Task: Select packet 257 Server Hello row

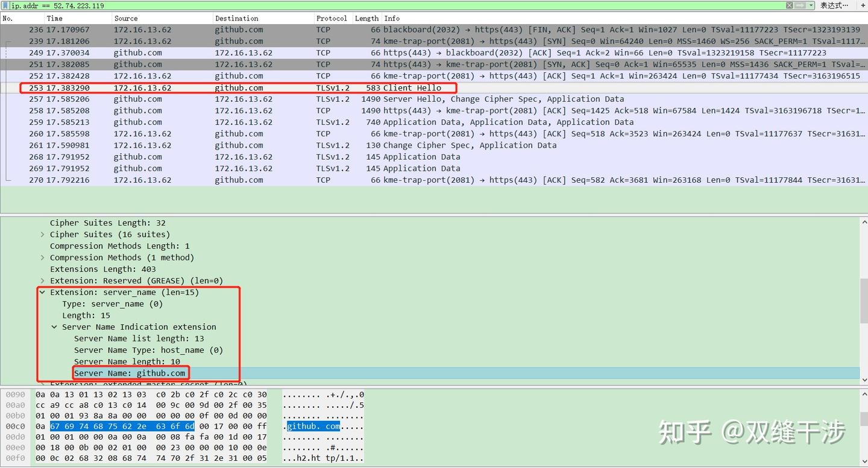Action: coord(434,99)
